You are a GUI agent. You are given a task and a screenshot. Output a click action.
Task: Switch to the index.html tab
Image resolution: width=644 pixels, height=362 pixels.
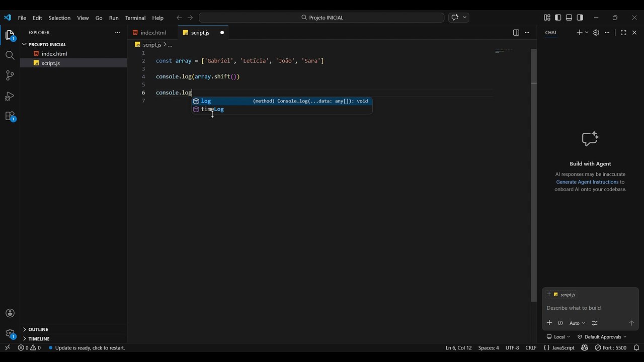pyautogui.click(x=153, y=33)
